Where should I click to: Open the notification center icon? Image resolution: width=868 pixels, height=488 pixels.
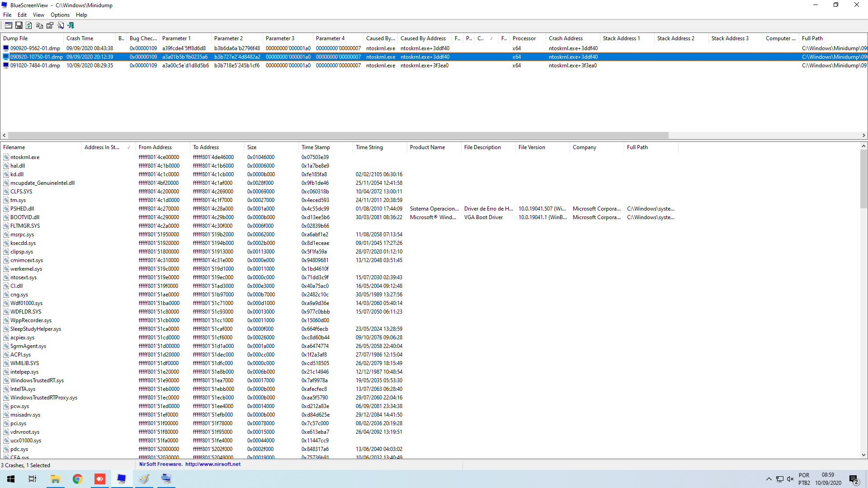click(854, 479)
